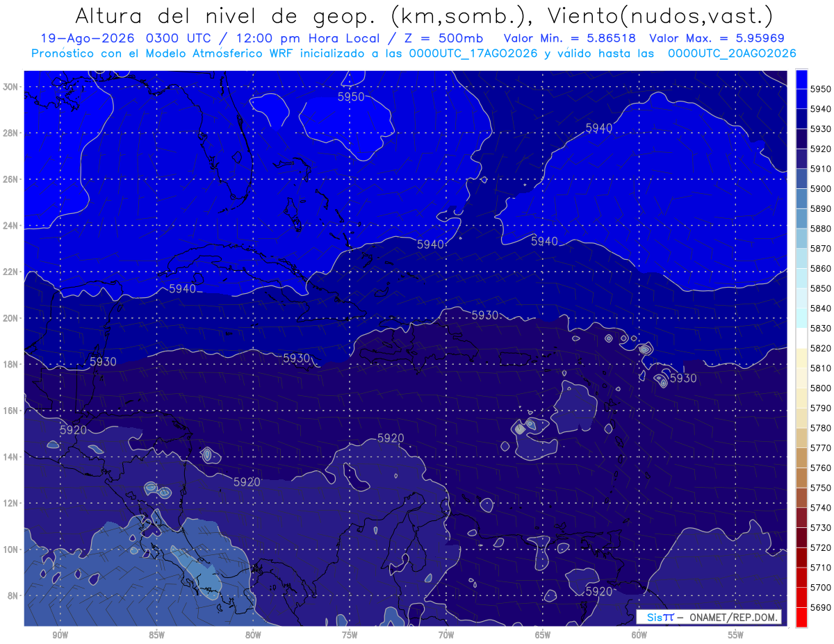Click the colorbar tick label 5830
The height and width of the screenshot is (644, 834).
point(821,328)
